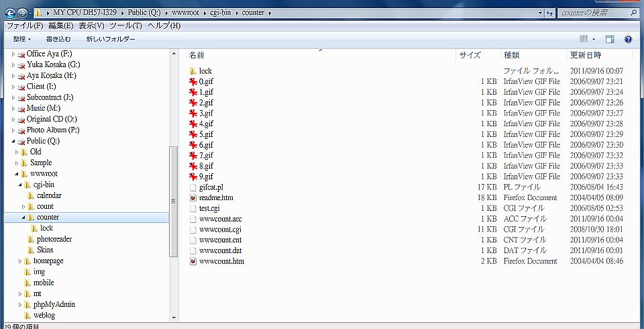This screenshot has height=329, width=644.
Task: Click the lock folder icon in file list
Action: (193, 71)
